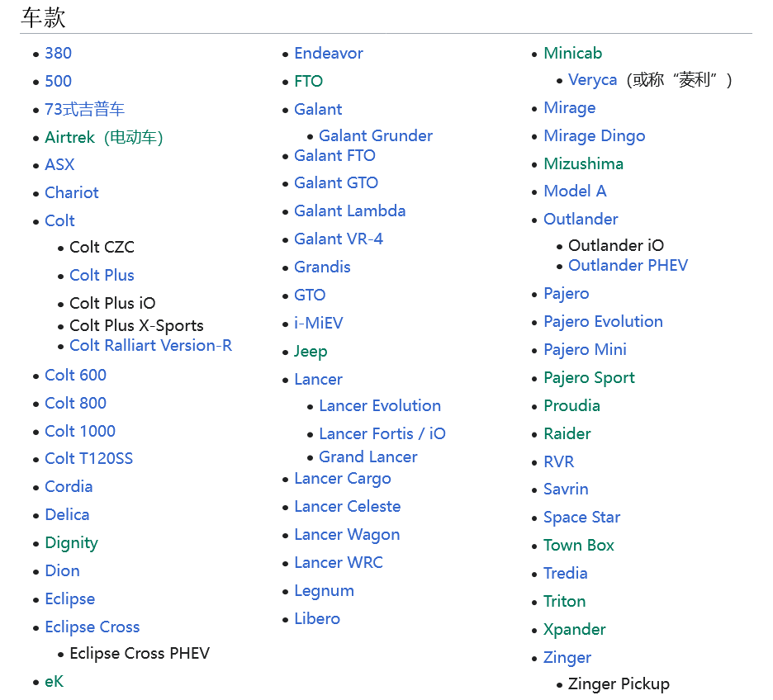Click the Cordia link
Screen dimensions: 773x700
pyautogui.click(x=69, y=487)
